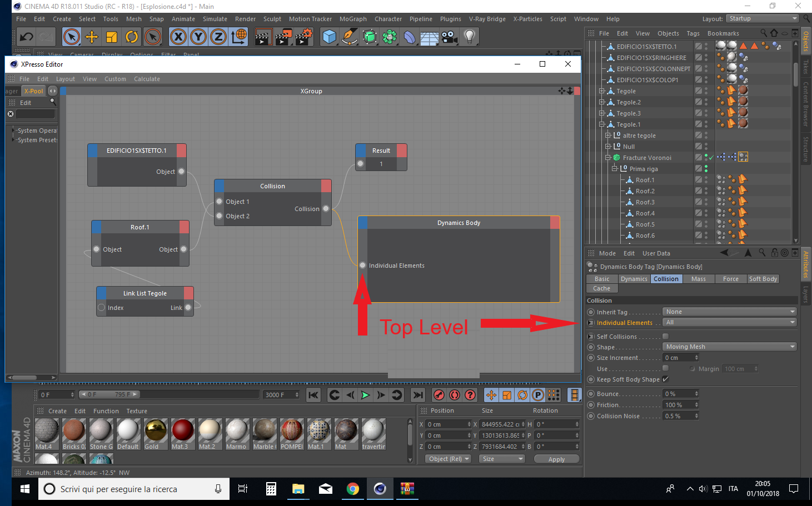Select the Gold material swatch

[x=156, y=434]
